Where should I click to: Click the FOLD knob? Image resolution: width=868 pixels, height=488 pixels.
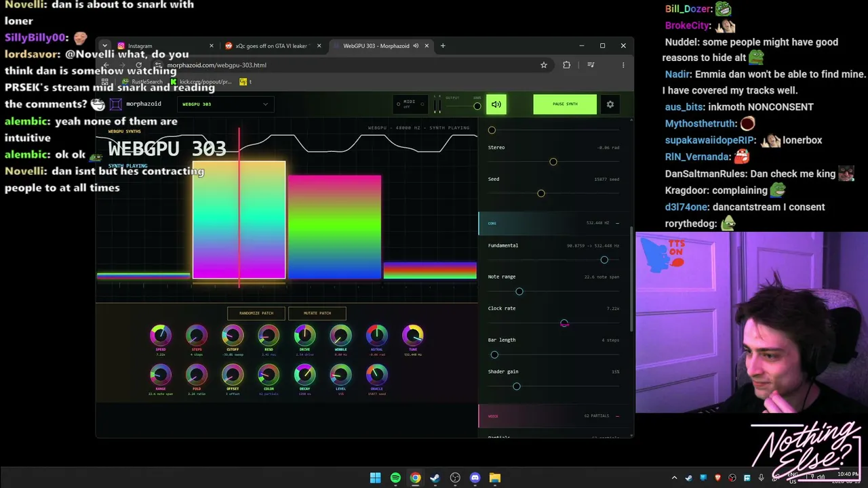tap(197, 374)
